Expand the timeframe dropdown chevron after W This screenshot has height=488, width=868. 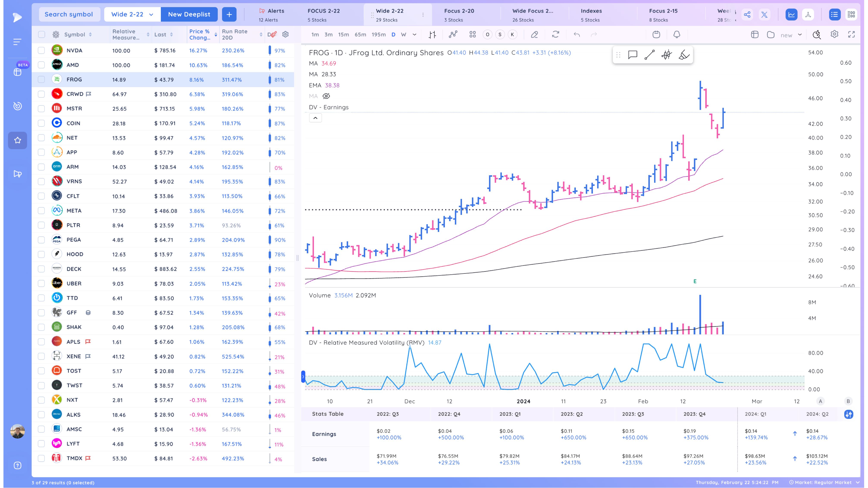pyautogui.click(x=414, y=35)
